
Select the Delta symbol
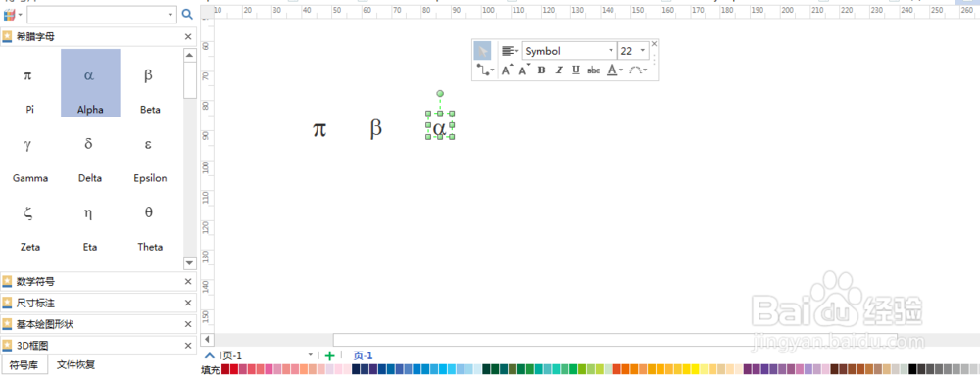coord(90,152)
